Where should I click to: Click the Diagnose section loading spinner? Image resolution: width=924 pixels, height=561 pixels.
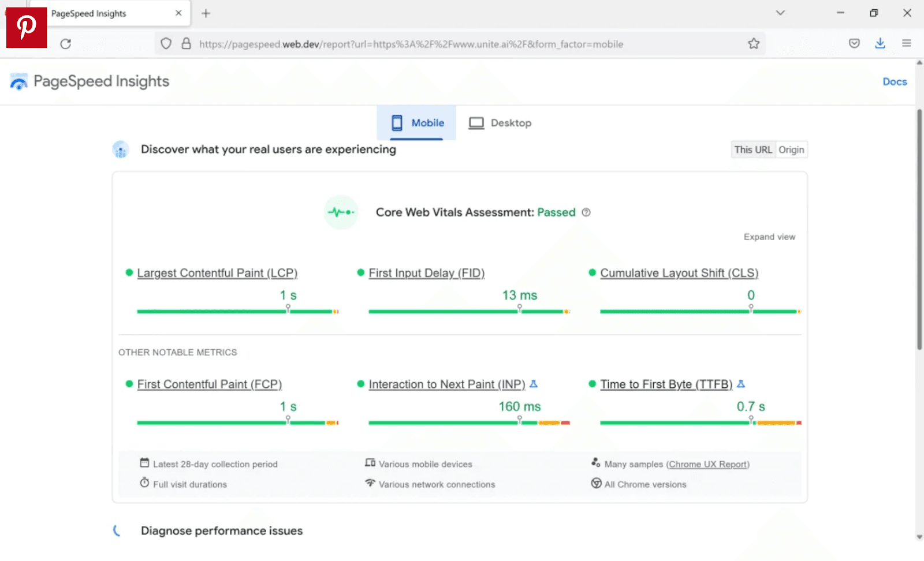117,530
